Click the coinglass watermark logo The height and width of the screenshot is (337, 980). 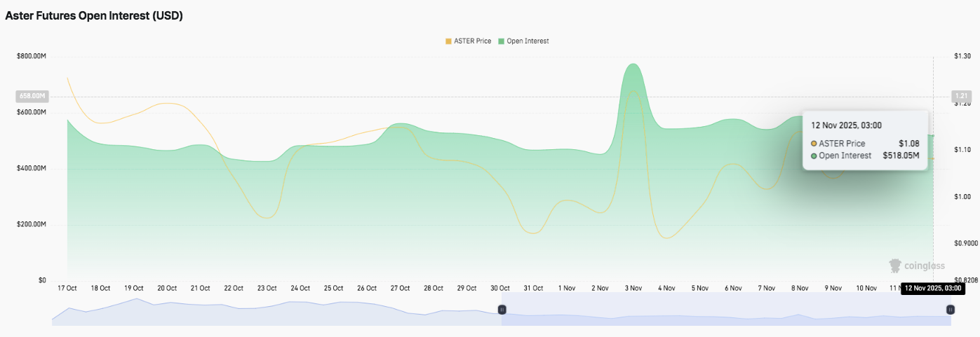coord(917,266)
